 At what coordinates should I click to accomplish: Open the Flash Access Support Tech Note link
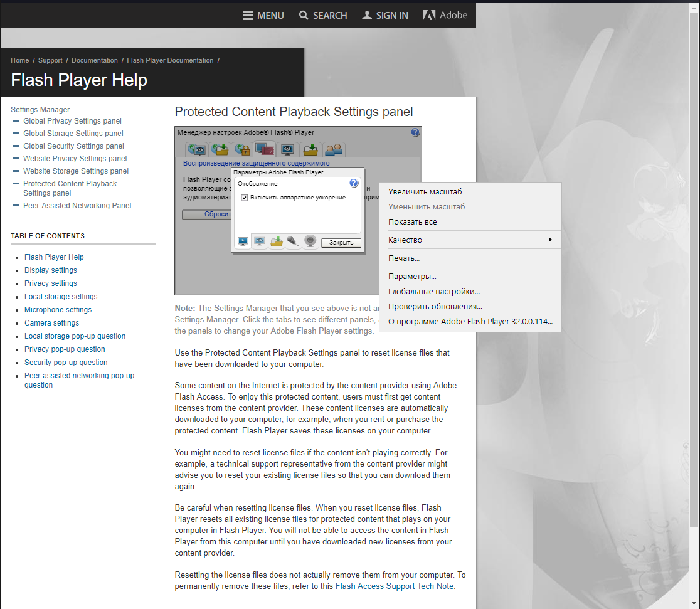[394, 586]
